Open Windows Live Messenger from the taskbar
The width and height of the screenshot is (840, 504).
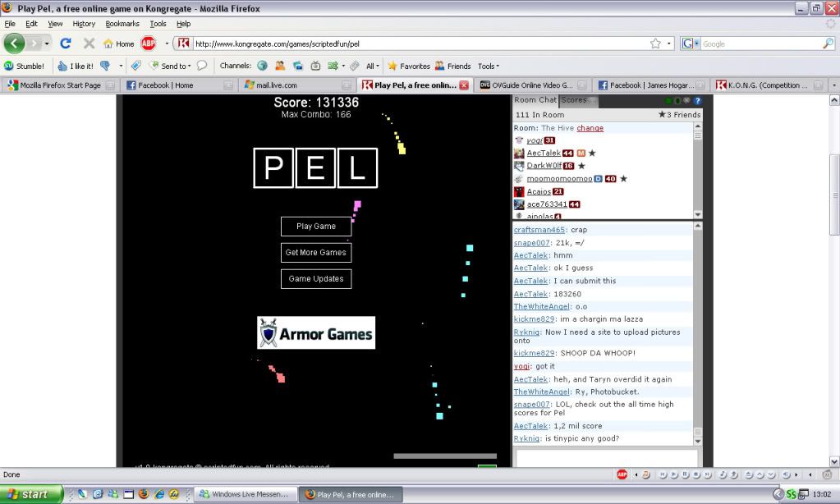(245, 494)
